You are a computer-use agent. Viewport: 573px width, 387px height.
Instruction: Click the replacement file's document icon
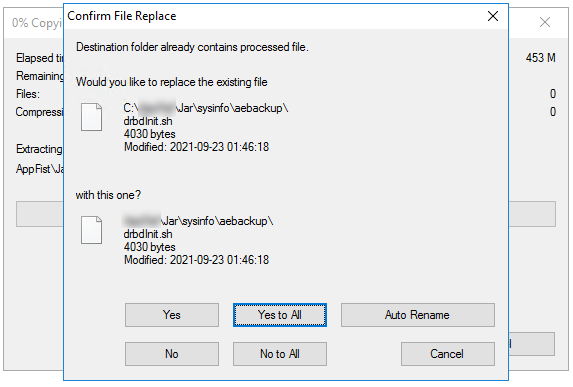point(91,230)
